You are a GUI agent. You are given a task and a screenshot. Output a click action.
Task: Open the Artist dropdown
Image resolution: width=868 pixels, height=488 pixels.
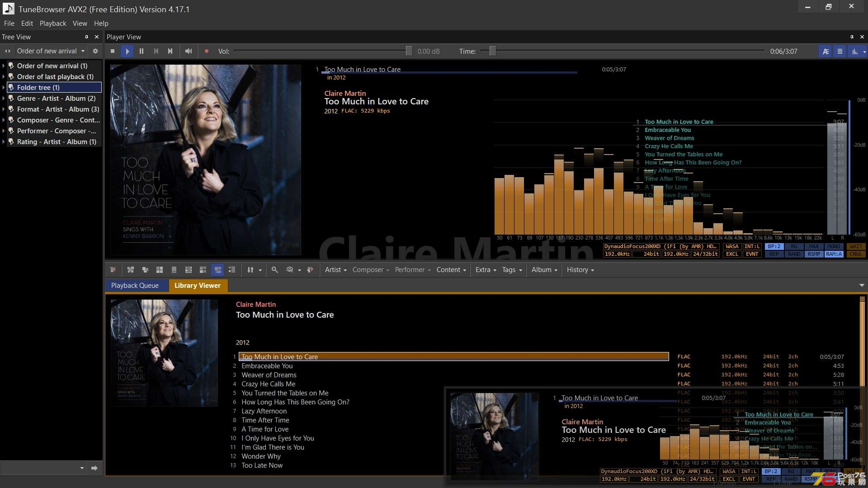[x=335, y=270]
